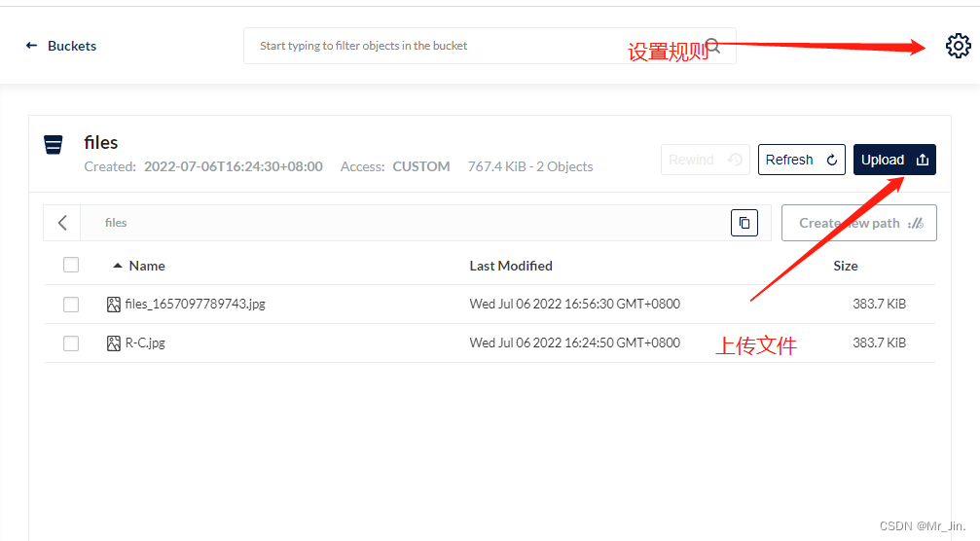Click size cell of files_1657097789743.jpg

[879, 304]
